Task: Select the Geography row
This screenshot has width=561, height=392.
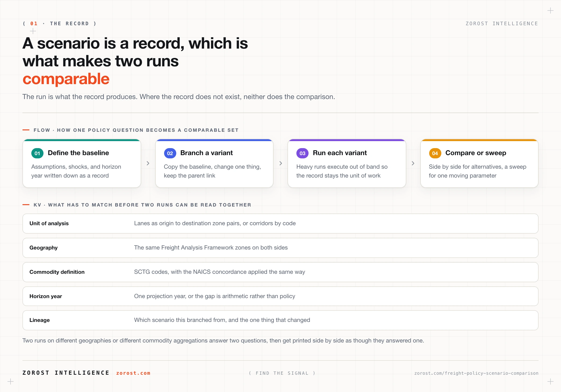Action: click(x=280, y=248)
